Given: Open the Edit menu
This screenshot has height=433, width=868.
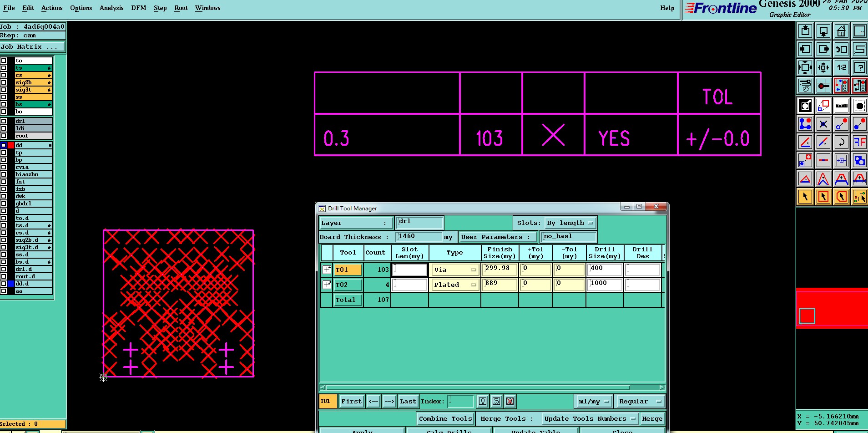Looking at the screenshot, I should [28, 8].
